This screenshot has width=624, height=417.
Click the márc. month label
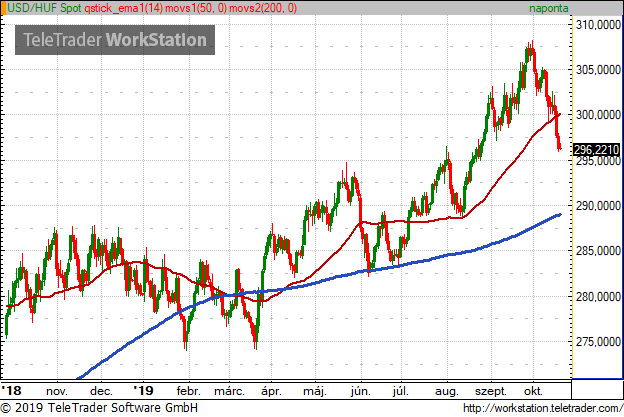229,391
